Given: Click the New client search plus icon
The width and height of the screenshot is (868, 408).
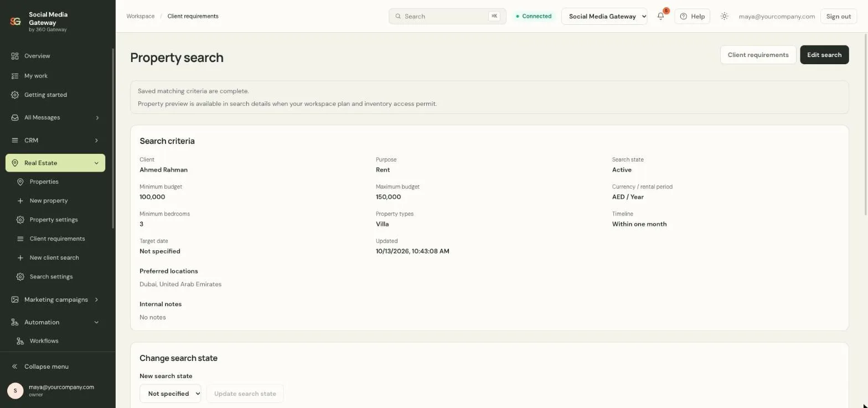Looking at the screenshot, I should tap(20, 257).
